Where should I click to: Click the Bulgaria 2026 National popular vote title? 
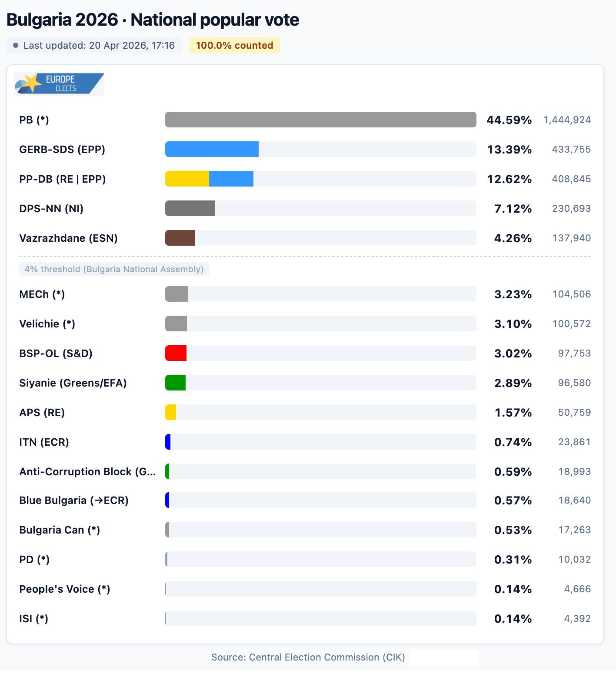(153, 20)
